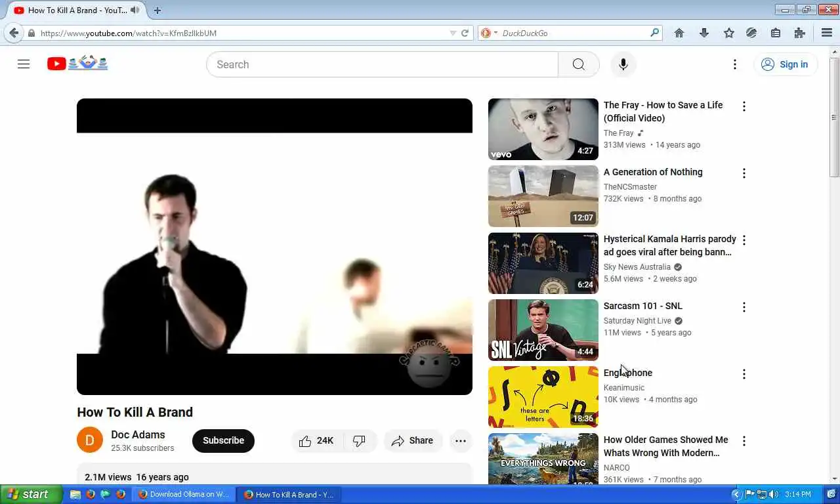Open How Older Games Showed Me title
This screenshot has height=504, width=840.
666,446
